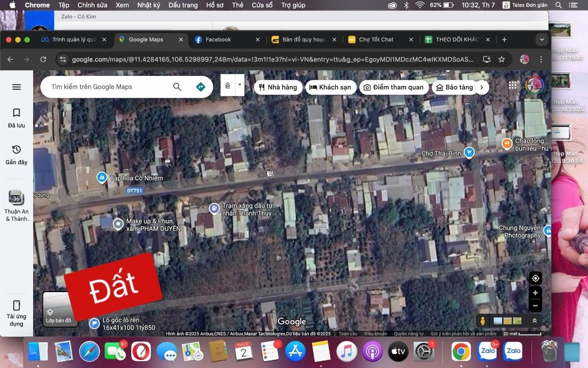Expand the imagery strip chevron
The image size is (588, 368).
(535, 321)
